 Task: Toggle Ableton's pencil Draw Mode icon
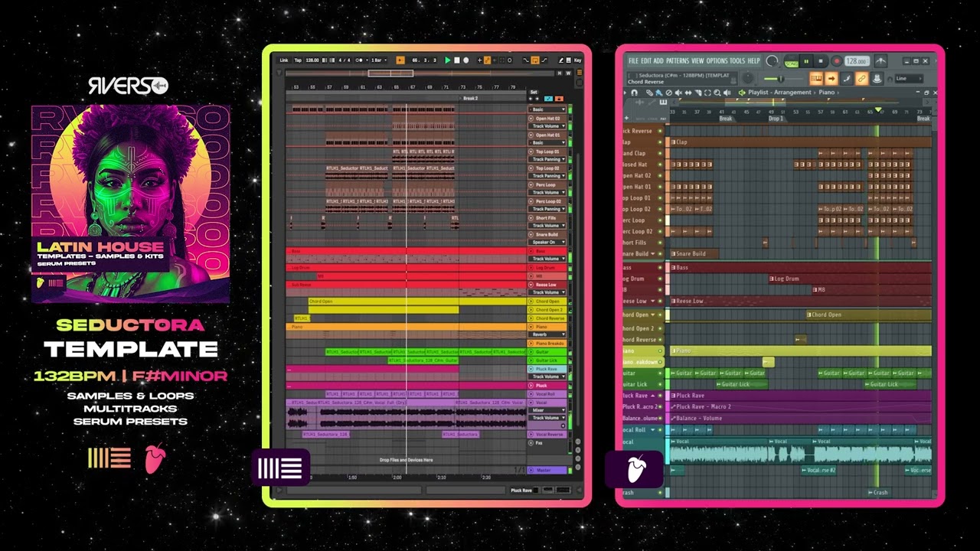(x=560, y=60)
